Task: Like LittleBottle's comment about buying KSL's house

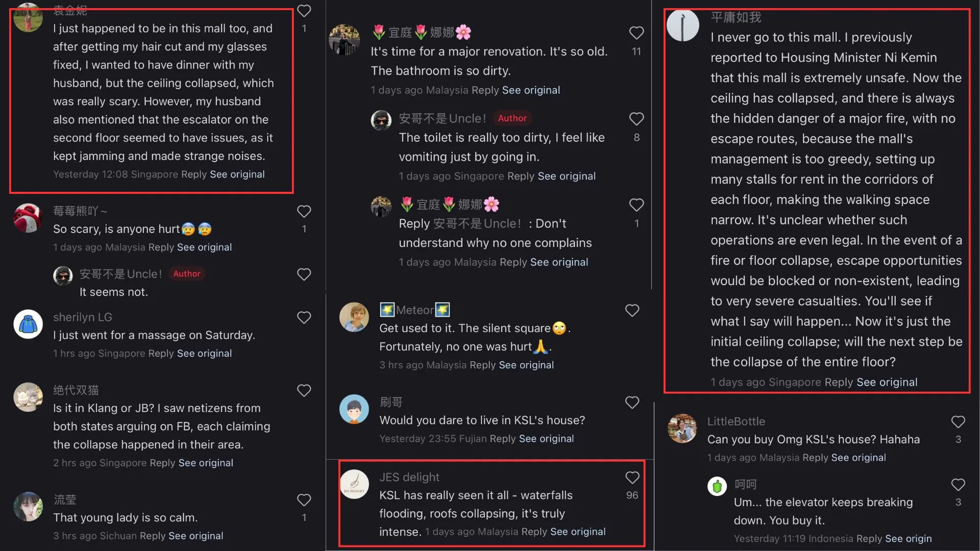Action: click(x=958, y=422)
